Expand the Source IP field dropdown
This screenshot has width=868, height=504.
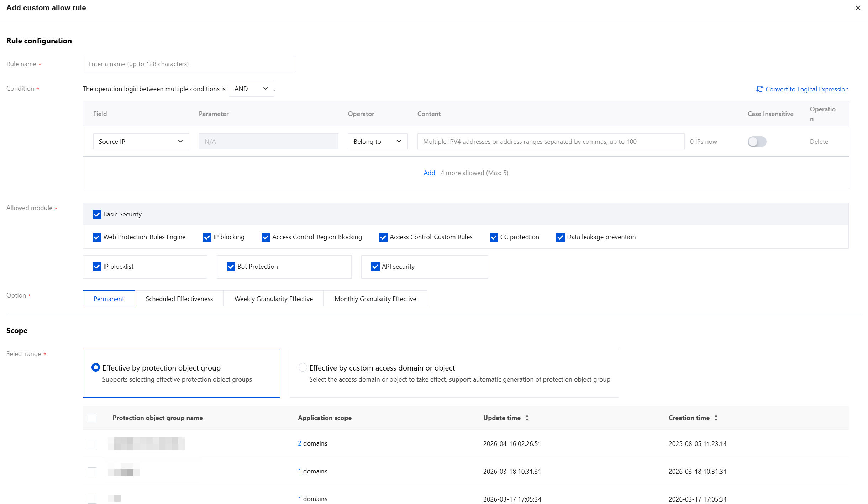point(141,142)
